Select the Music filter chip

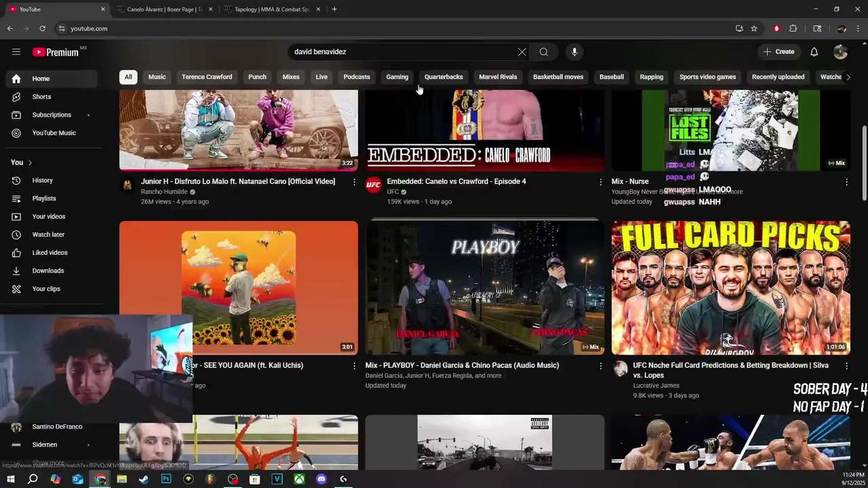coord(157,77)
